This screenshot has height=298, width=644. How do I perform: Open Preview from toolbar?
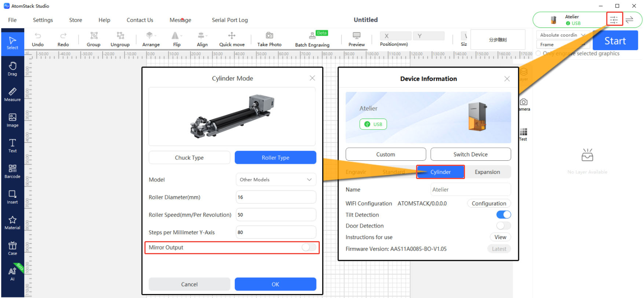click(356, 39)
